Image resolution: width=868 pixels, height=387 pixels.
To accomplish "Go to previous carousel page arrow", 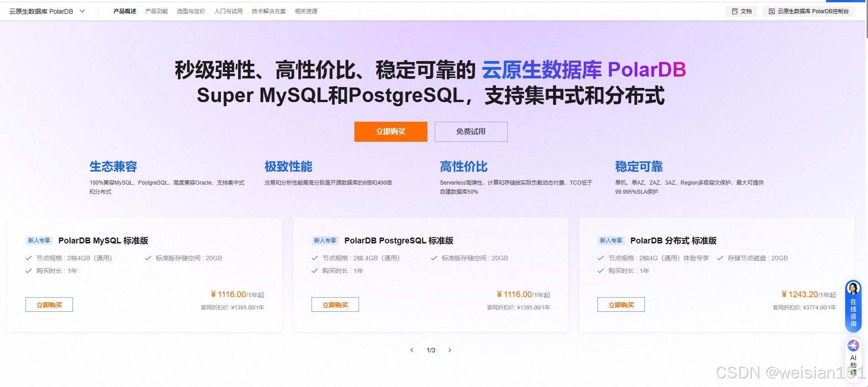I will 412,350.
